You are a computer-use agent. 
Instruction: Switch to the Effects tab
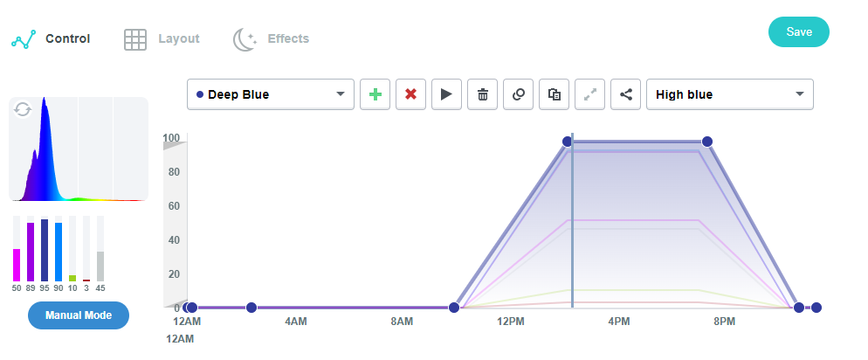tap(271, 38)
